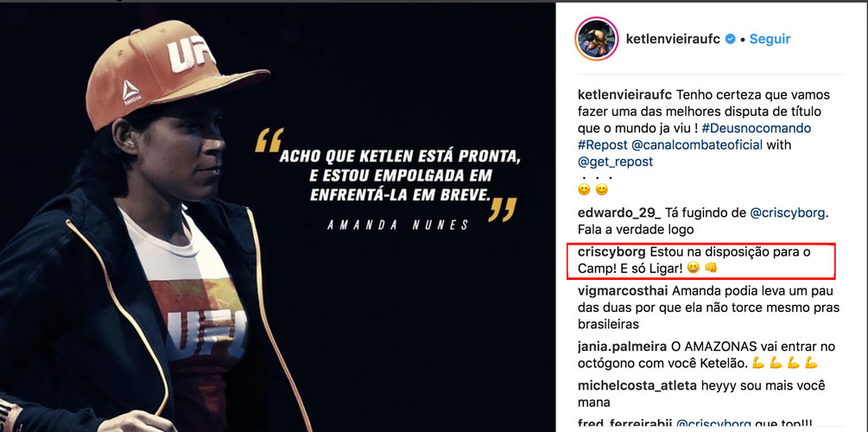Click @criscyborg mention in edwardo_29_ comment
This screenshot has height=432, width=868.
pyautogui.click(x=790, y=213)
